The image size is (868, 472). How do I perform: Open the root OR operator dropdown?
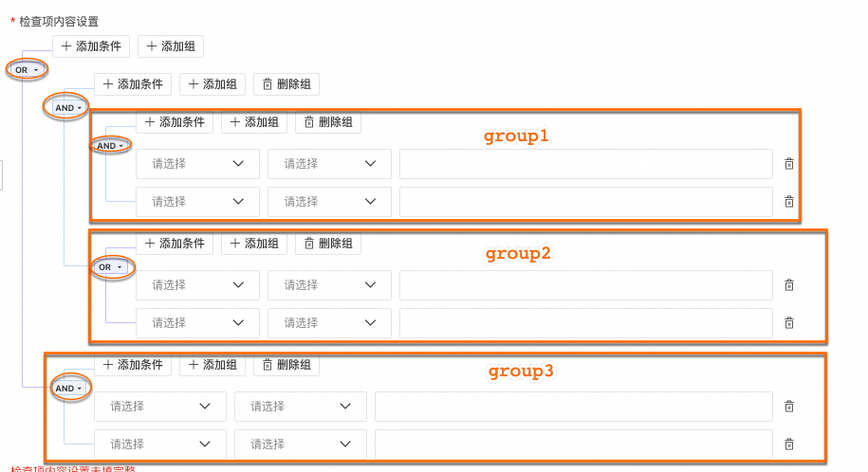(x=27, y=70)
